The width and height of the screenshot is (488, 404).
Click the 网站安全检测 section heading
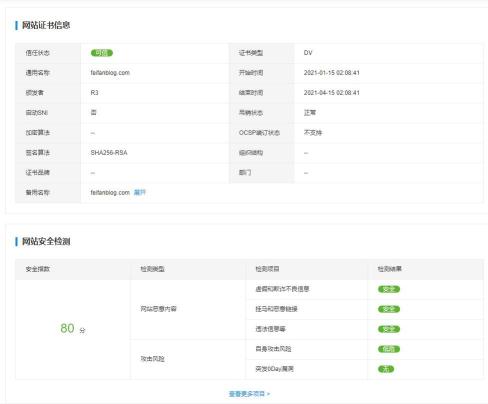point(46,241)
